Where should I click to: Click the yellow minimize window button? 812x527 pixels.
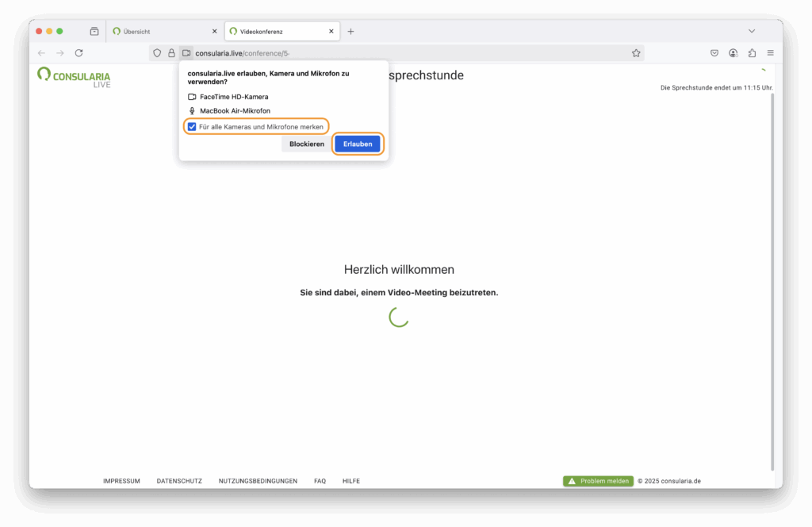pyautogui.click(x=49, y=31)
